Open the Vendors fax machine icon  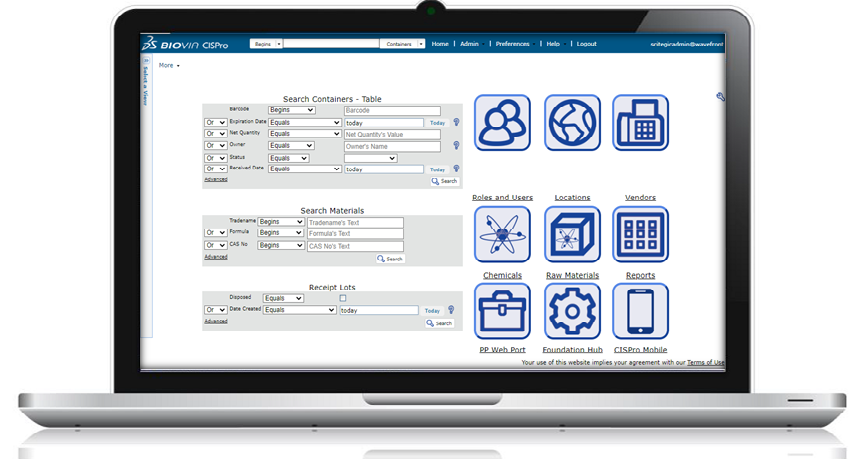click(x=640, y=123)
